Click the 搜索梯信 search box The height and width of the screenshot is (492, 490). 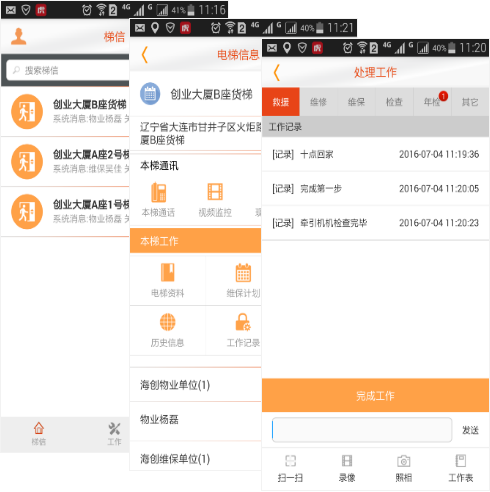click(x=68, y=70)
